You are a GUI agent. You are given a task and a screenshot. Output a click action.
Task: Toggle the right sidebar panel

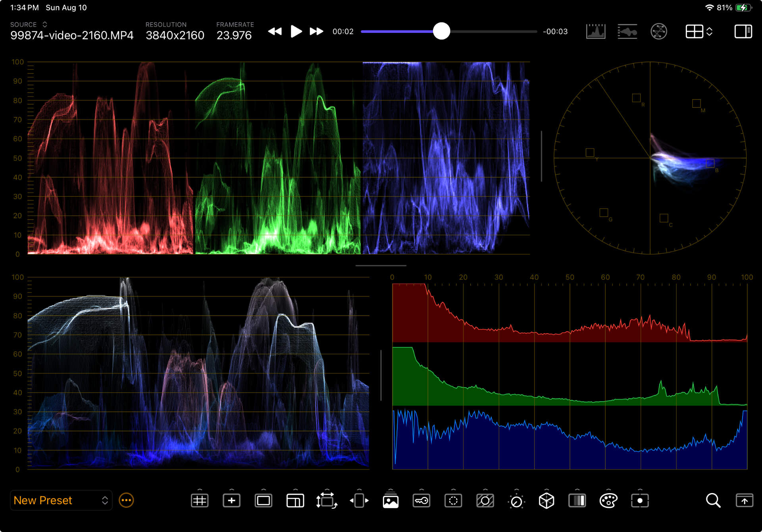coord(743,31)
